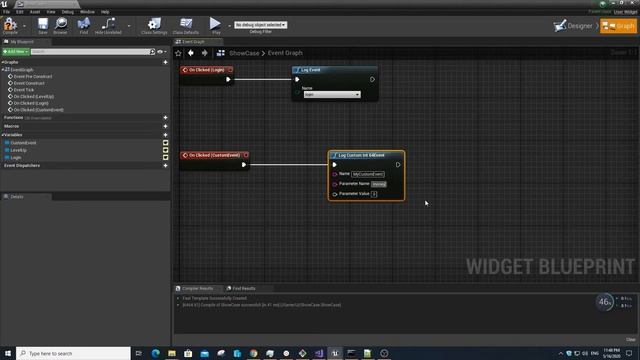Screen dimensions: 640x360
Task: Click the Hide Unrelated toolbar icon
Action: point(108,25)
